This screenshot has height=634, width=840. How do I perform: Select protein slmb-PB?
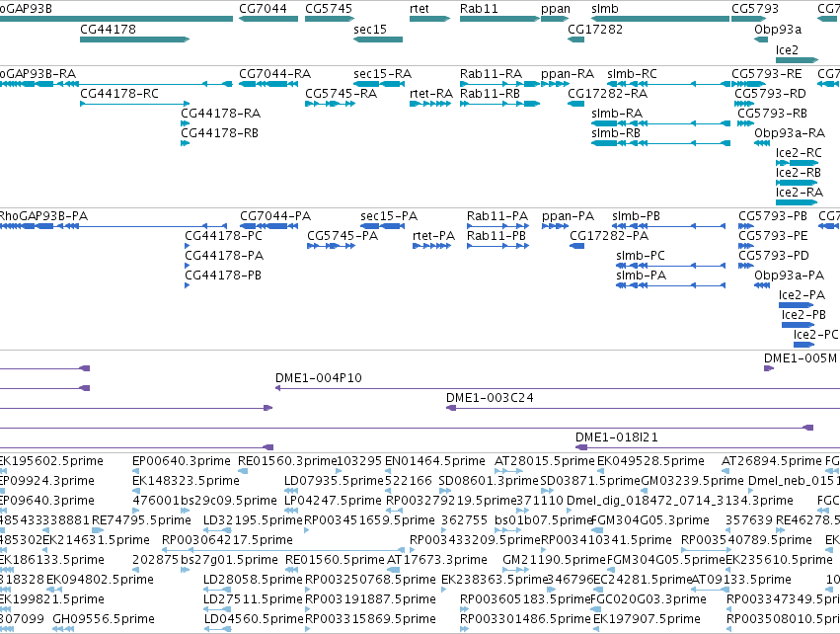pos(669,226)
